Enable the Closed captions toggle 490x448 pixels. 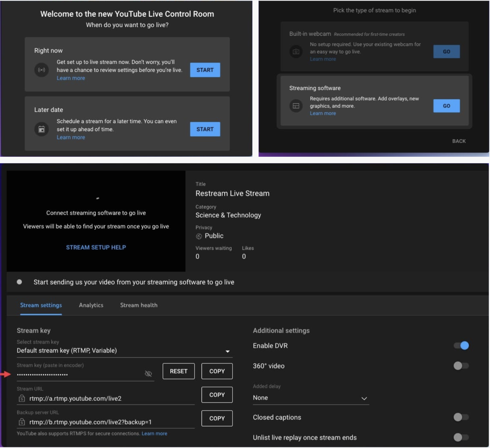pos(461,417)
